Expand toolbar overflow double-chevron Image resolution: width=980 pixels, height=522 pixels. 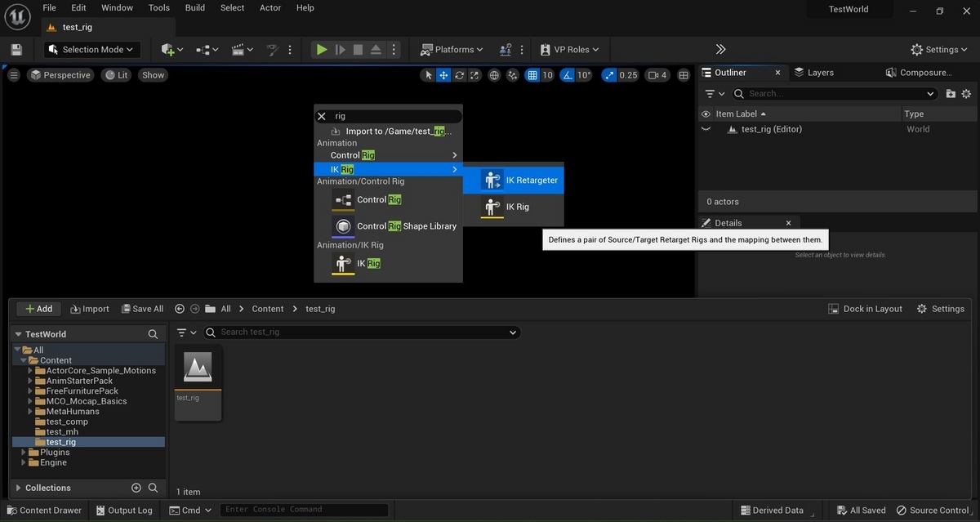pyautogui.click(x=720, y=49)
